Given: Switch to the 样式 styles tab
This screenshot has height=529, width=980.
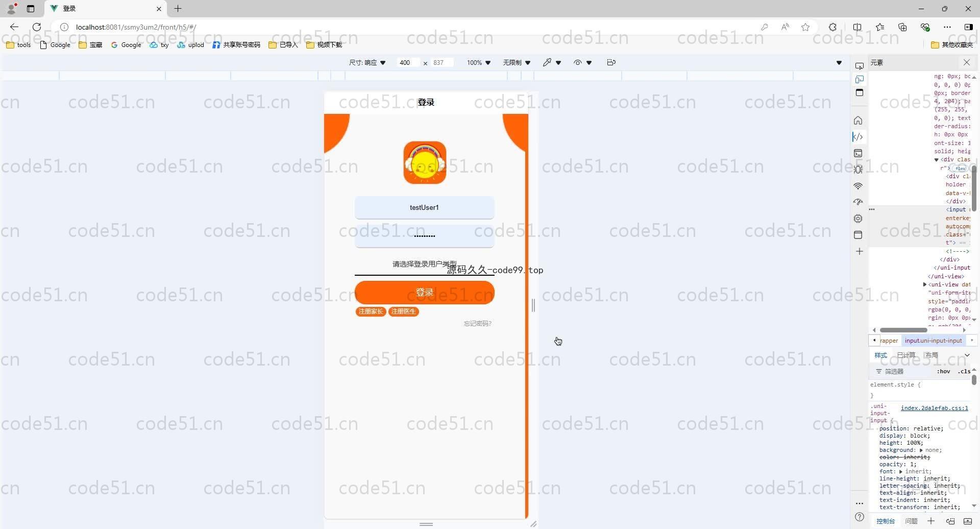Looking at the screenshot, I should click(x=881, y=355).
